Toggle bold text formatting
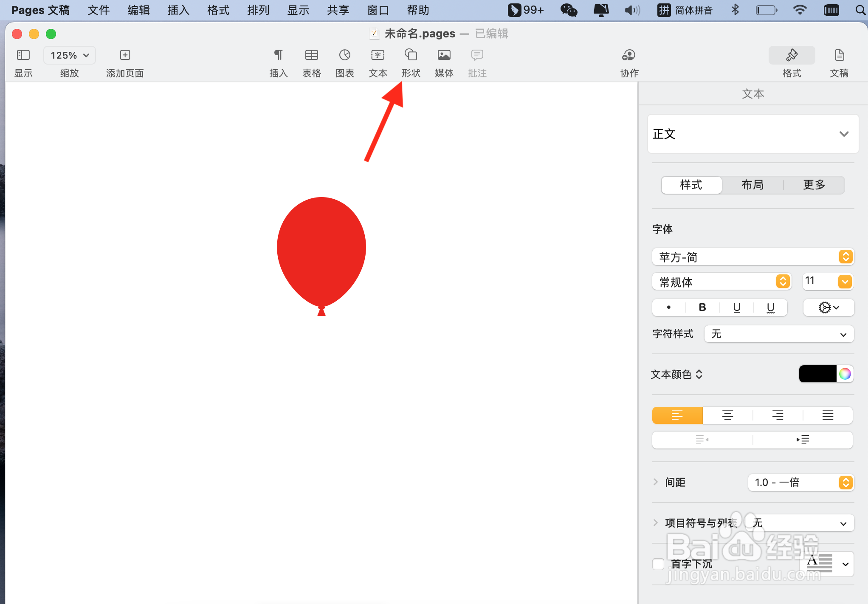 [x=702, y=307]
